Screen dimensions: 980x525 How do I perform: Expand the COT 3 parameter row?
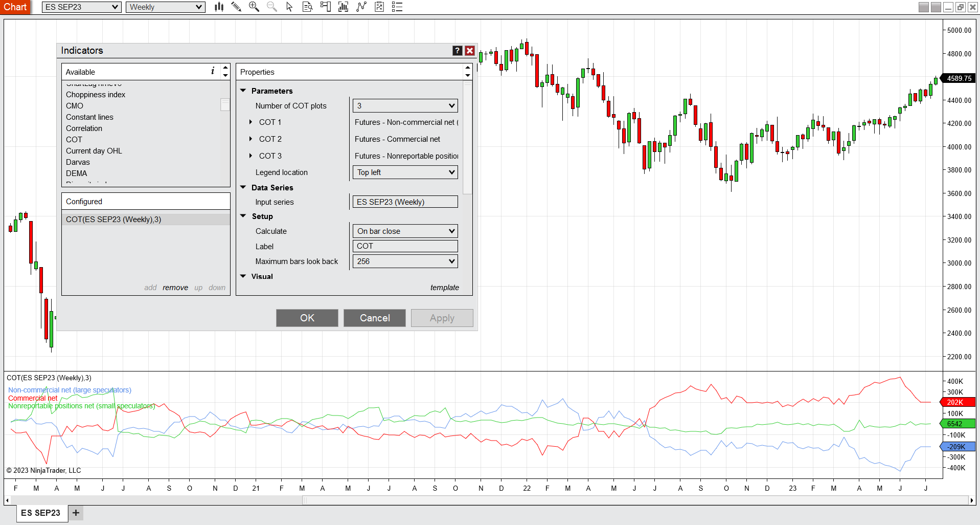click(x=250, y=156)
